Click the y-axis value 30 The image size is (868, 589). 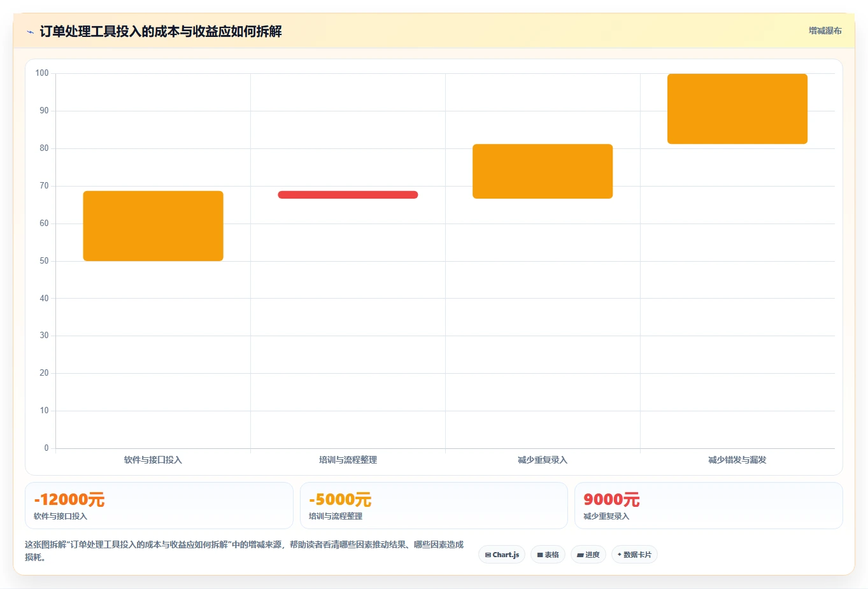pos(44,336)
